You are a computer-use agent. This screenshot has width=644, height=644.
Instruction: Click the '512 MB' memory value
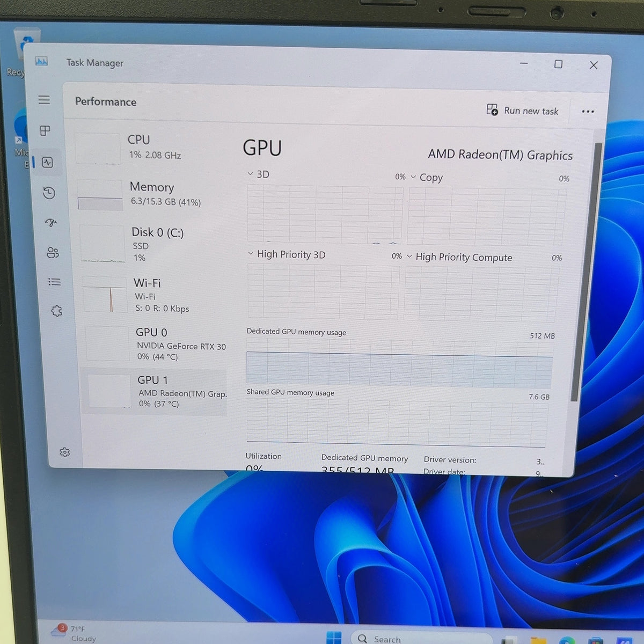(x=542, y=336)
